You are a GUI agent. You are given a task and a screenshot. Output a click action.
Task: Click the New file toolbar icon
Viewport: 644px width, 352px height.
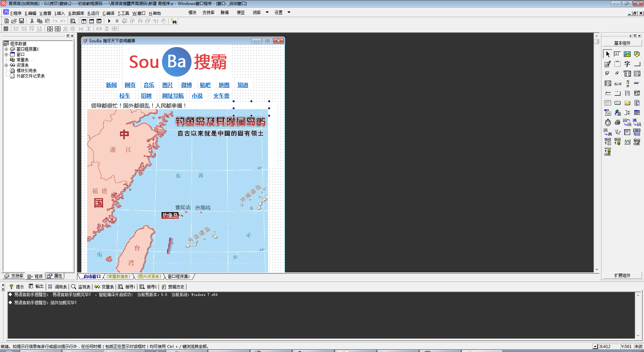point(7,21)
